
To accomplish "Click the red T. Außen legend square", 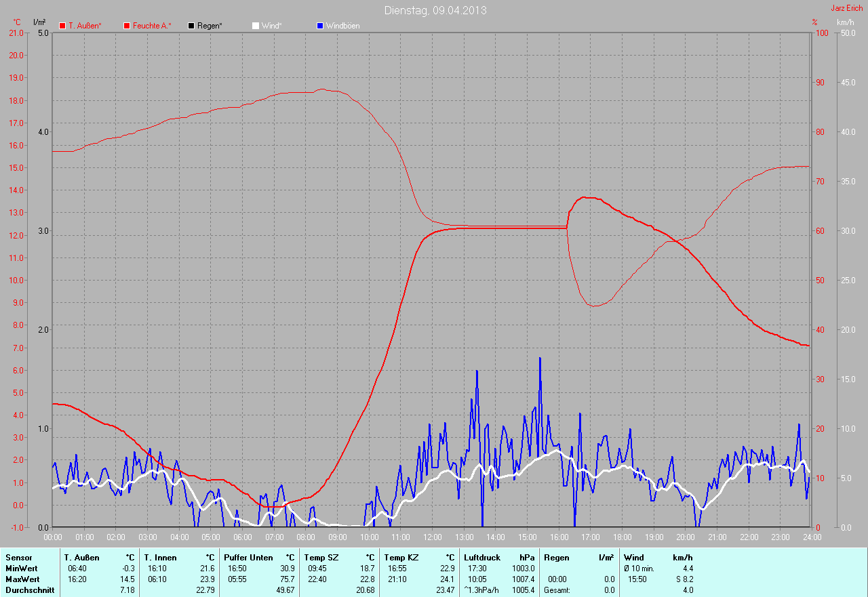I will [62, 26].
